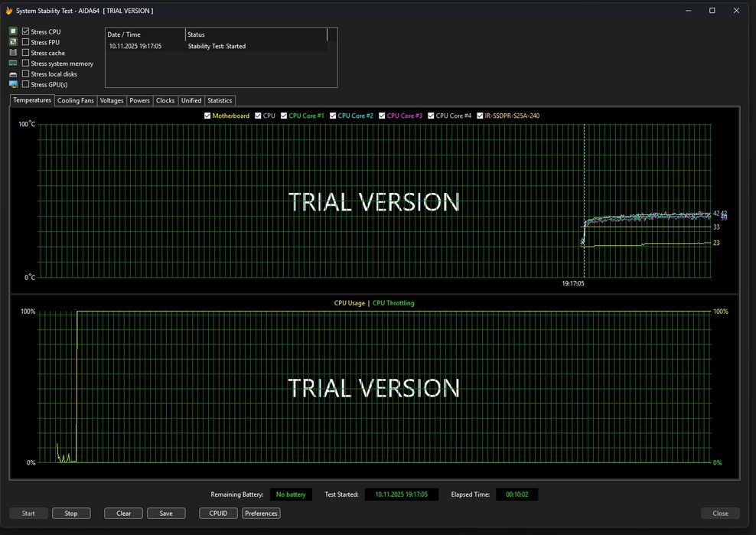The height and width of the screenshot is (535, 756).
Task: Enable the Stress FPU checkbox
Action: (x=26, y=42)
